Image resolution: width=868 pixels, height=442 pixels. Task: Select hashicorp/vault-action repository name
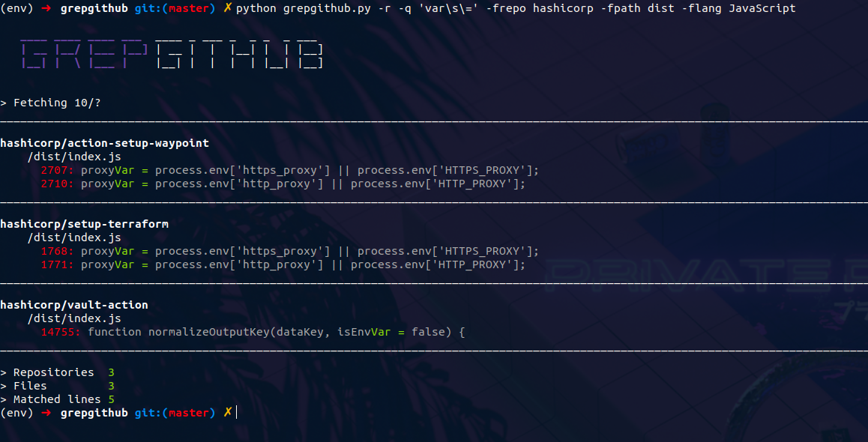tap(74, 305)
